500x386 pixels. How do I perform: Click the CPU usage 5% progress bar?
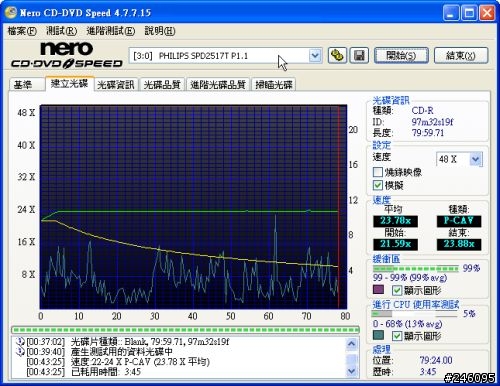(x=414, y=314)
